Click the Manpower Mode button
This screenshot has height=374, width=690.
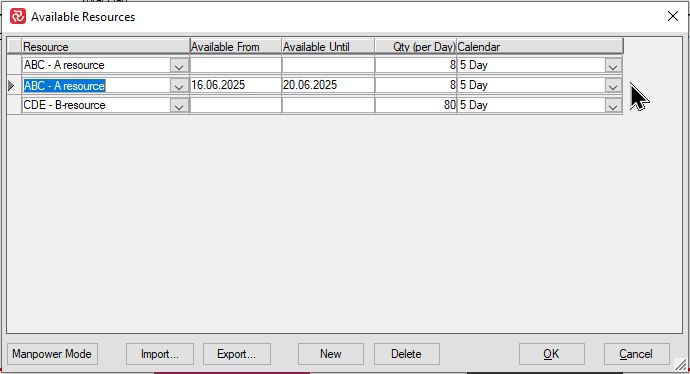click(x=52, y=354)
